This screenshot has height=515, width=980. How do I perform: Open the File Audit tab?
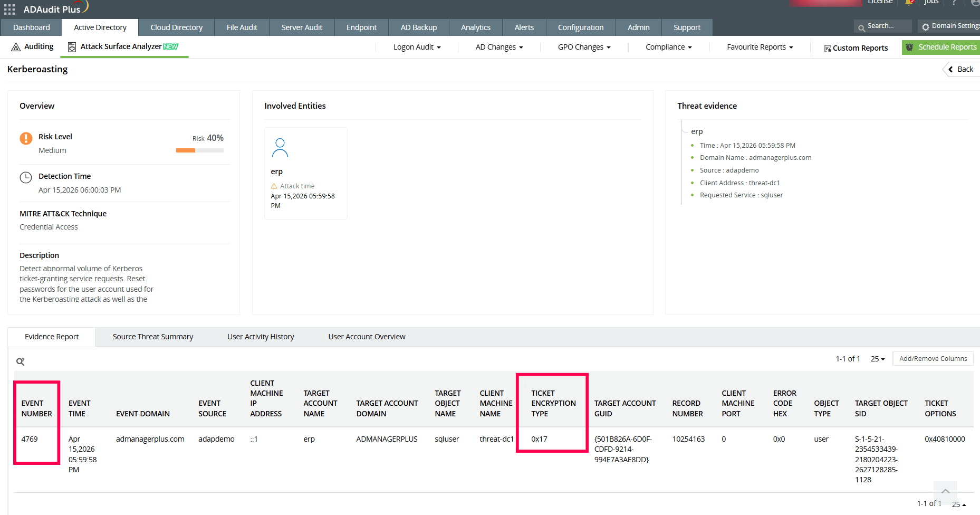(242, 27)
